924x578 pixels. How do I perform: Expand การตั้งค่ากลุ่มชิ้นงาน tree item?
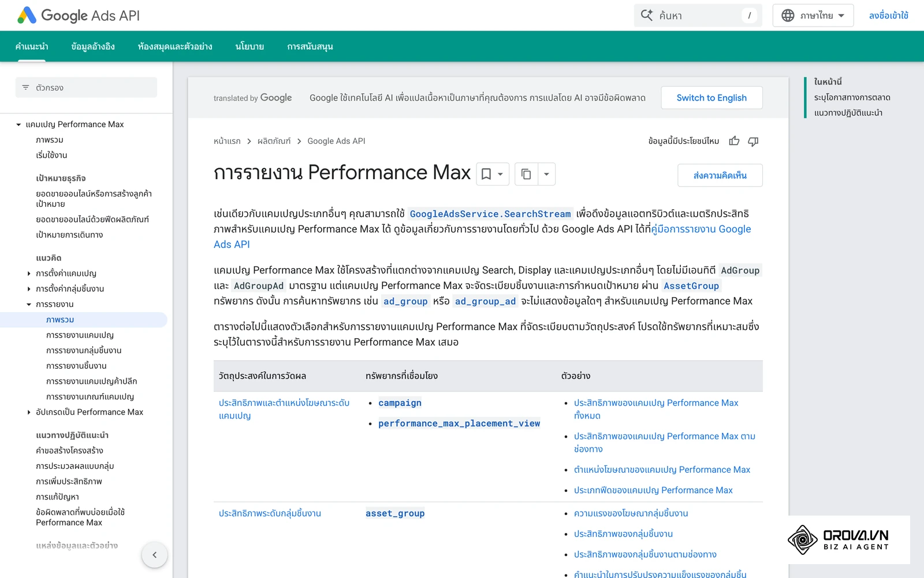pos(29,289)
